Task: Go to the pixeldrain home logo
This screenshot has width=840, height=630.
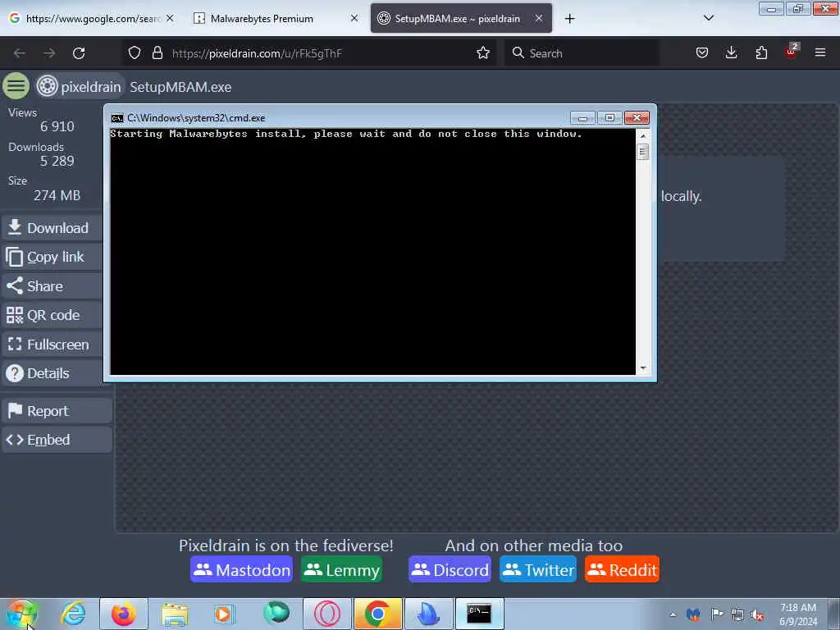Action: coord(80,86)
